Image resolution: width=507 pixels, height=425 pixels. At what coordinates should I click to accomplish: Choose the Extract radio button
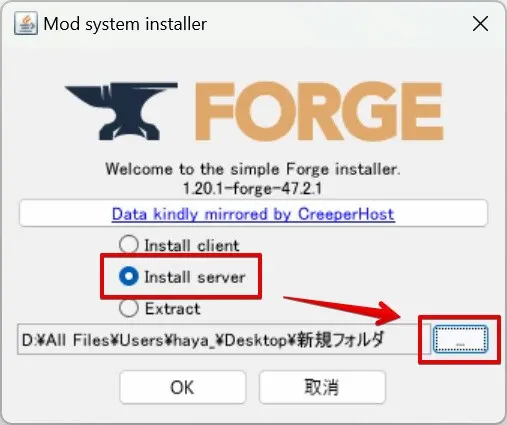tap(129, 308)
